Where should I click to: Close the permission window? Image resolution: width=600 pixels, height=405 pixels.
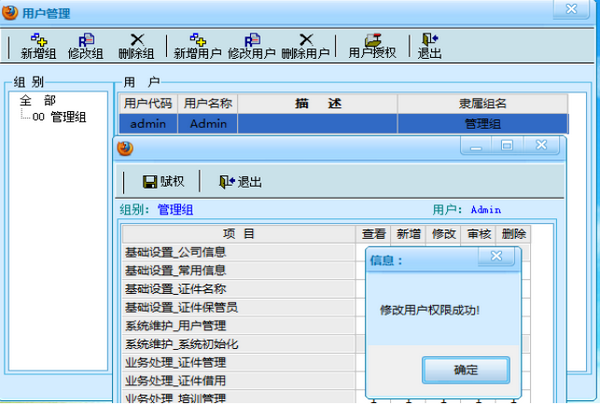point(541,146)
